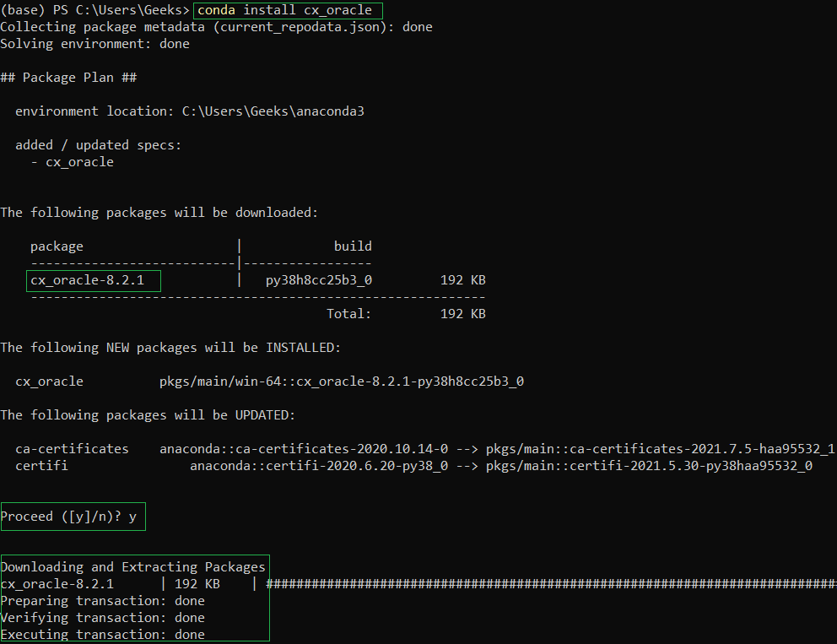
Task: Click the 'Proceed ([y]/n)? y' prompt
Action: coord(68,517)
